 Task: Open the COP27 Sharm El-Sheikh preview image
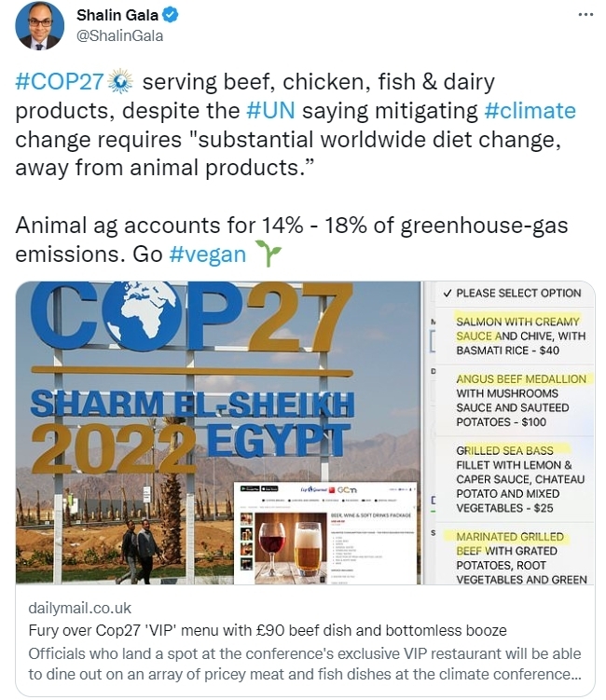218,432
